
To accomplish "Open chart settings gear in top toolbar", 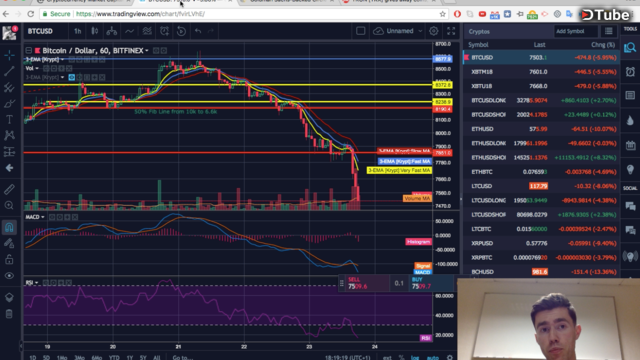I will [x=433, y=31].
